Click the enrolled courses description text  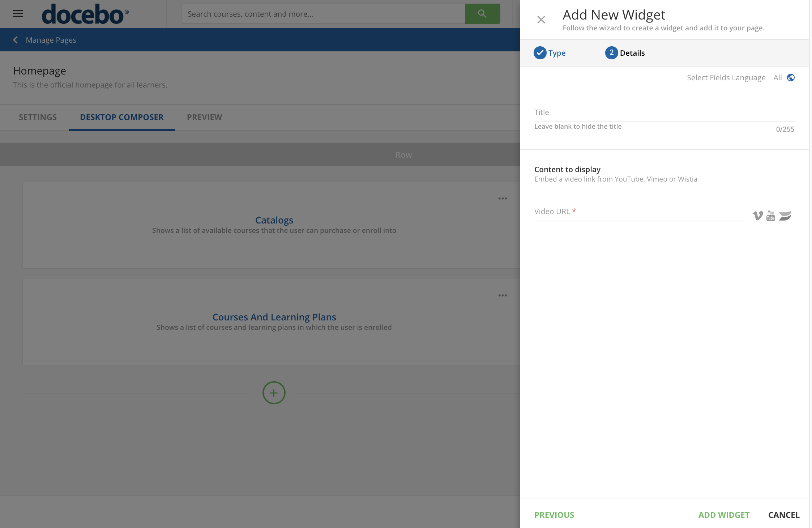tap(274, 327)
